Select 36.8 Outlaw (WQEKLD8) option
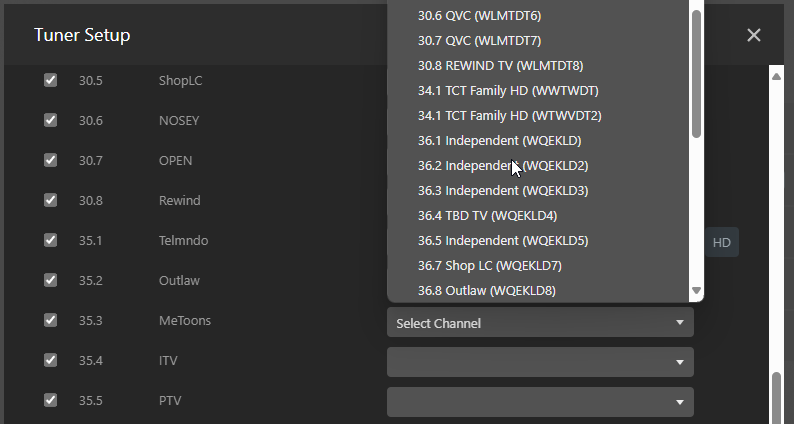Viewport: 794px width, 424px height. click(486, 290)
